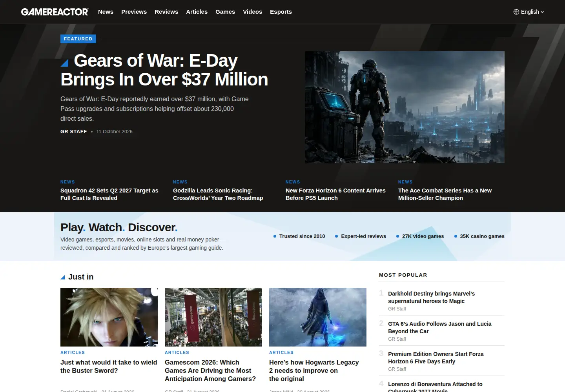Open the Lorenzo di Bonaventura popular story

click(435, 387)
